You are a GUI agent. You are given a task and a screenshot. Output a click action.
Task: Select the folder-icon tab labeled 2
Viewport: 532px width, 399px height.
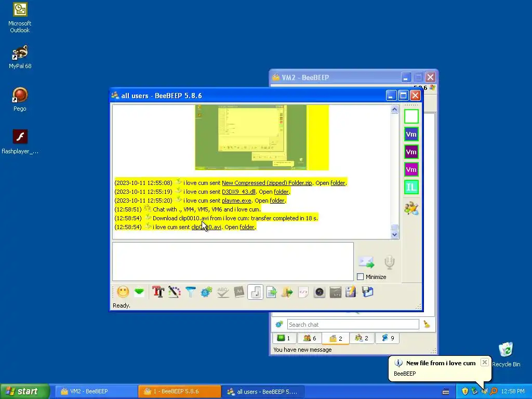coord(336,338)
